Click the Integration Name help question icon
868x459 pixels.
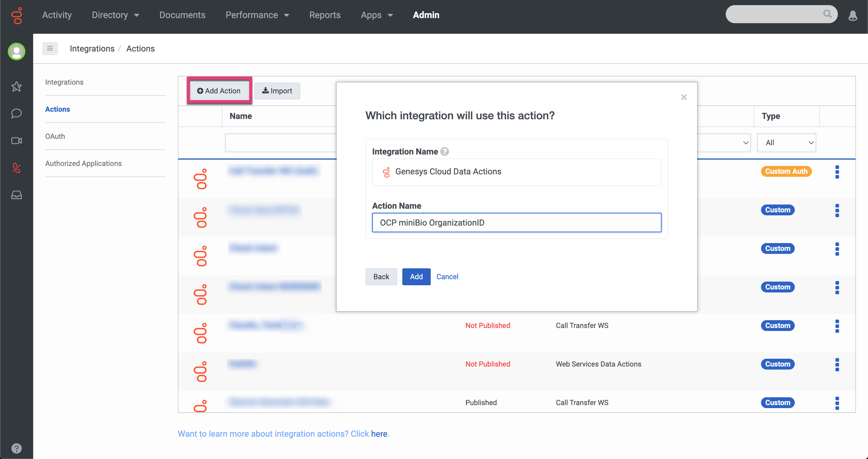point(445,151)
